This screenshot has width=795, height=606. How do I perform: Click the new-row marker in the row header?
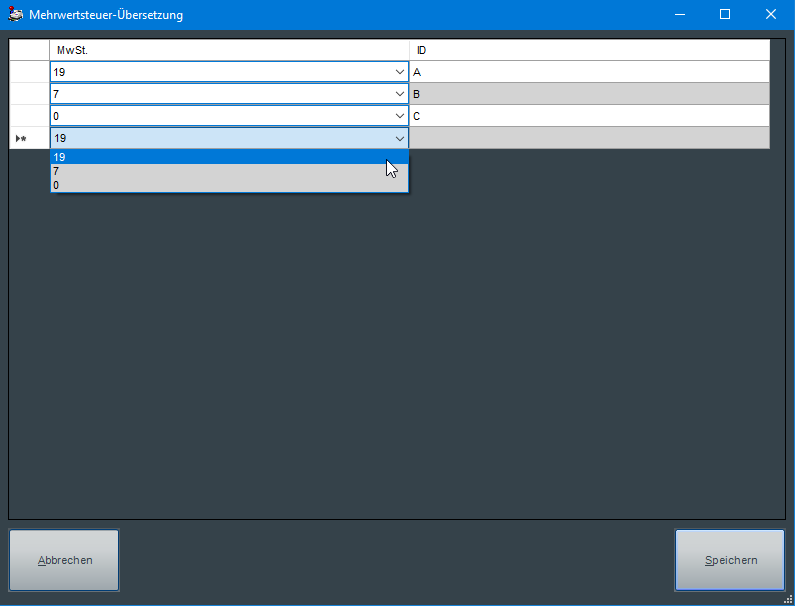pyautogui.click(x=21, y=138)
